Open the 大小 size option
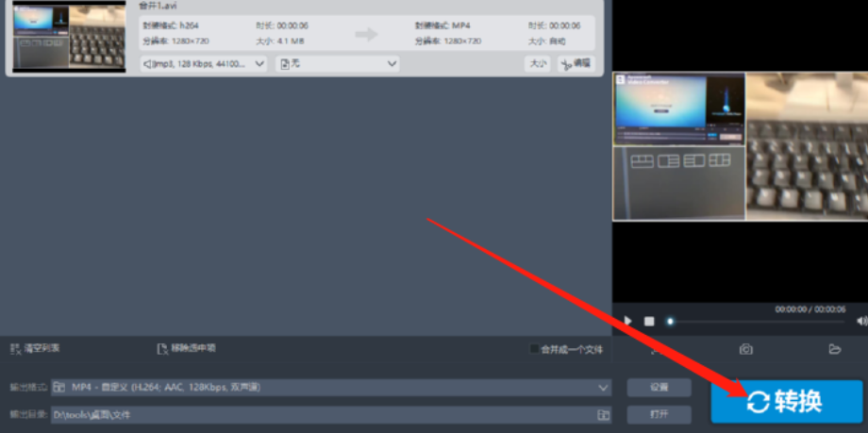The width and height of the screenshot is (868, 433). 538,64
